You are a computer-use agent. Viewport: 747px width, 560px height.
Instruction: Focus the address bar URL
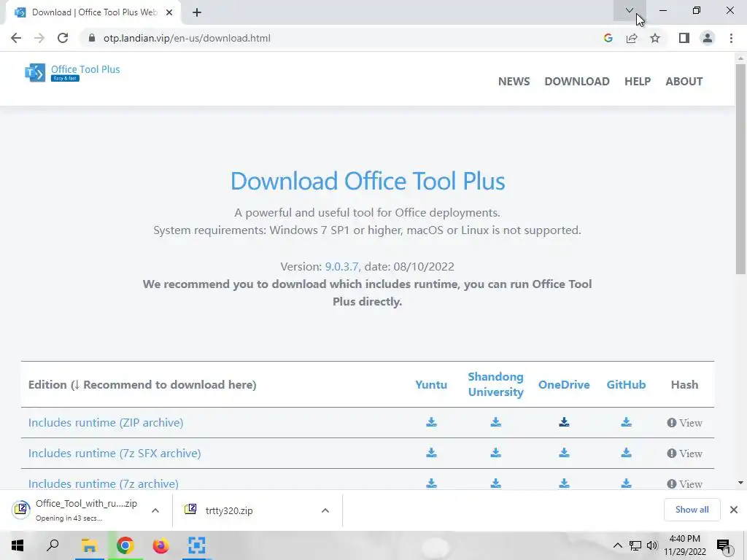click(187, 38)
